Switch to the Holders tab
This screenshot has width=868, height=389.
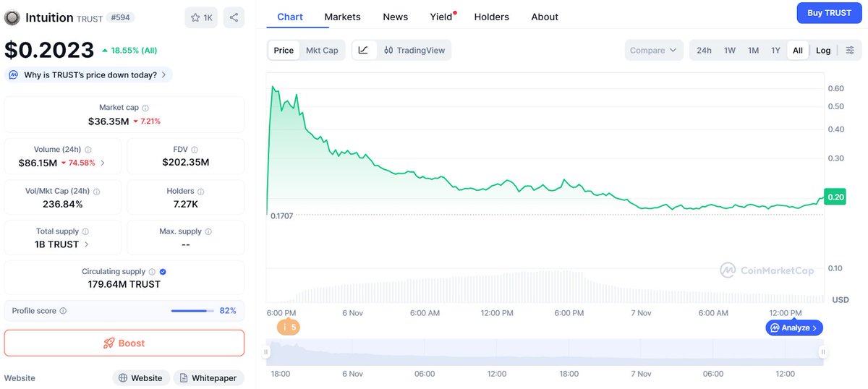[491, 17]
